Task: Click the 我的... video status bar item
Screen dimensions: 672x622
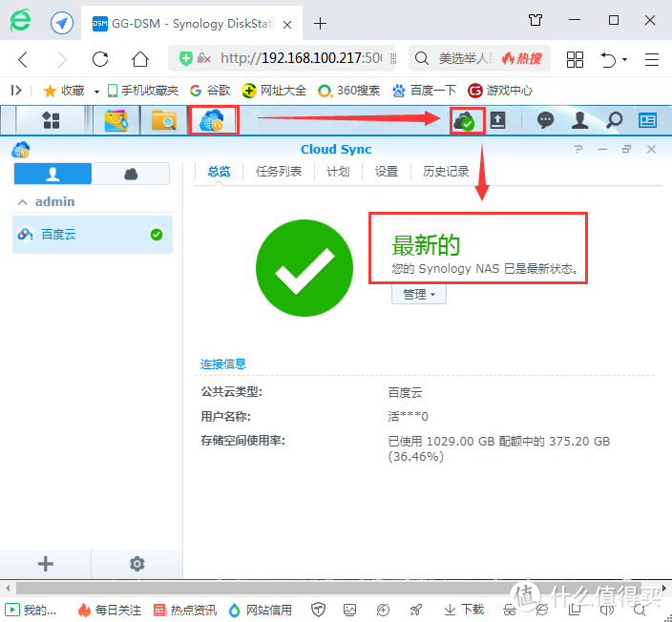Action: pyautogui.click(x=30, y=610)
